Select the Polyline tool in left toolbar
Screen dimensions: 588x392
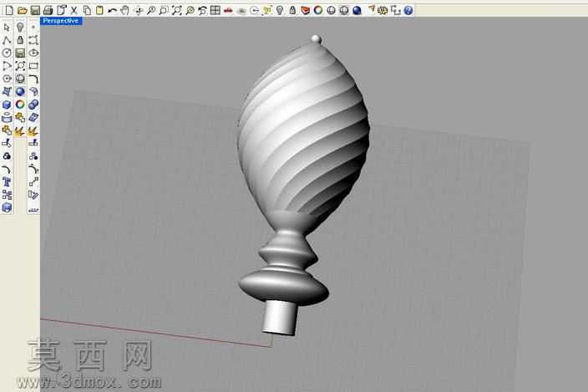7,40
